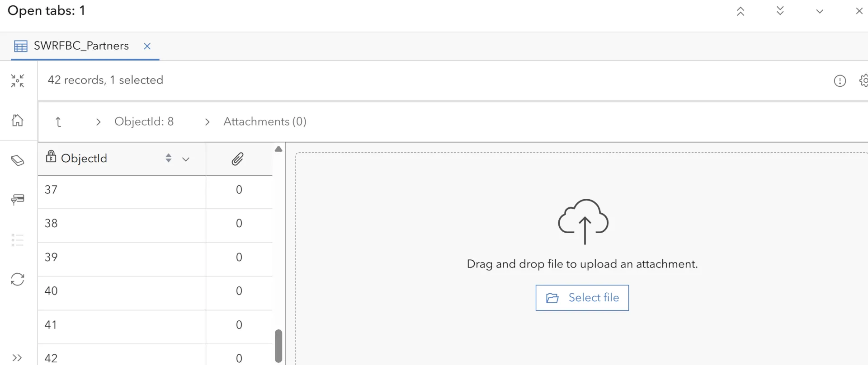This screenshot has width=868, height=365.
Task: Click the table scrollbar up arrow
Action: click(x=278, y=149)
